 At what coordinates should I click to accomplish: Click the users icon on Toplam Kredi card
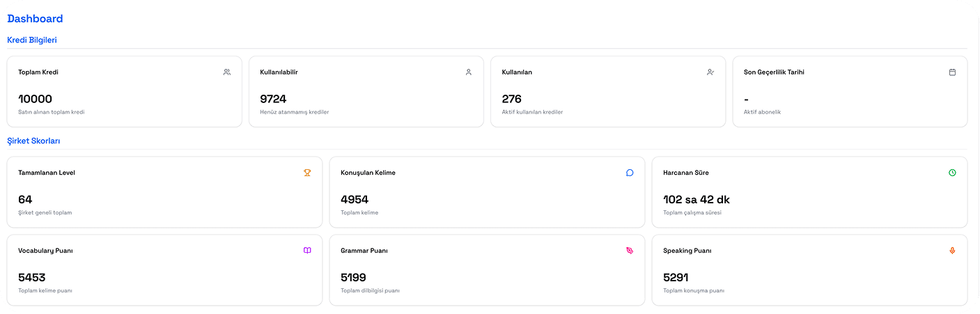pos(227,72)
